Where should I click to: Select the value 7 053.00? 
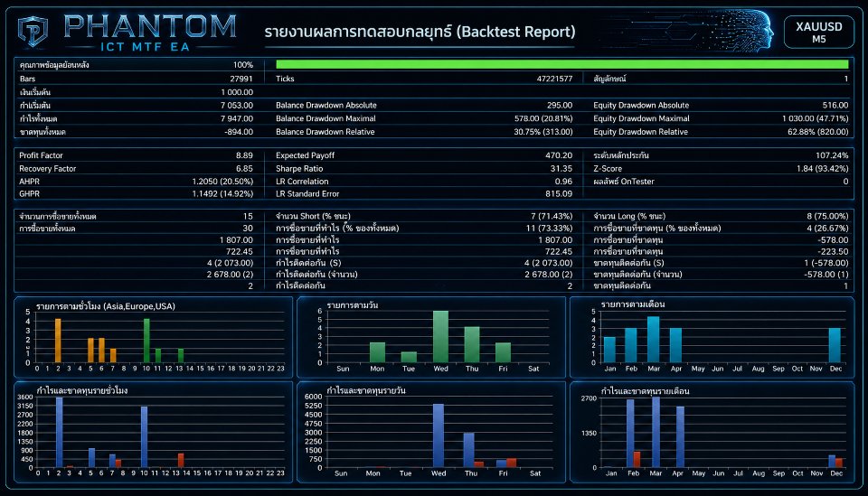[237, 105]
